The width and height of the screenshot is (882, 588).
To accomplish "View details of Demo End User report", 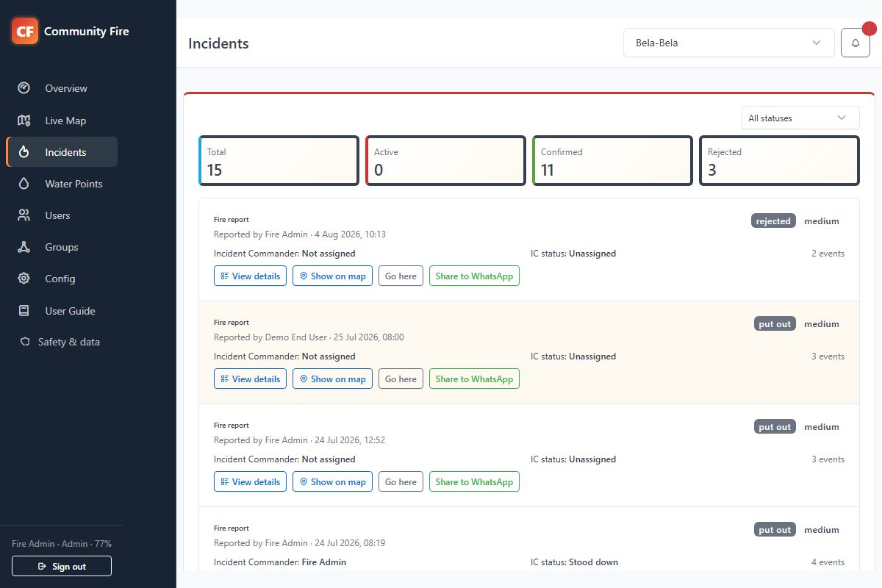I will pos(250,379).
